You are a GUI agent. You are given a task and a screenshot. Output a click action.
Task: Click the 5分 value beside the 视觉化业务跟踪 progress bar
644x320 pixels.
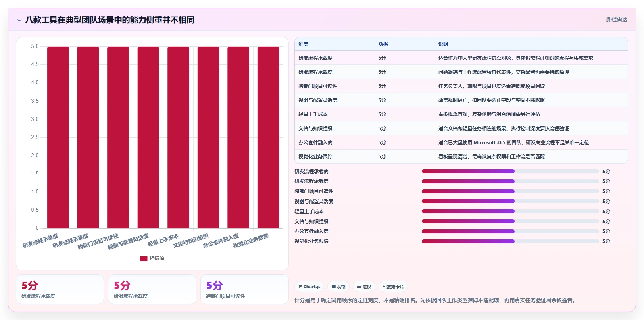click(606, 241)
